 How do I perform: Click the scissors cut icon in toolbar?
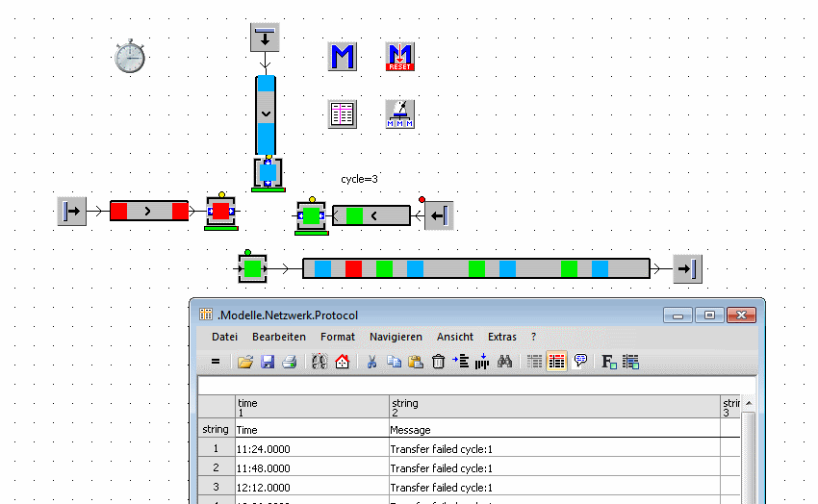[370, 362]
